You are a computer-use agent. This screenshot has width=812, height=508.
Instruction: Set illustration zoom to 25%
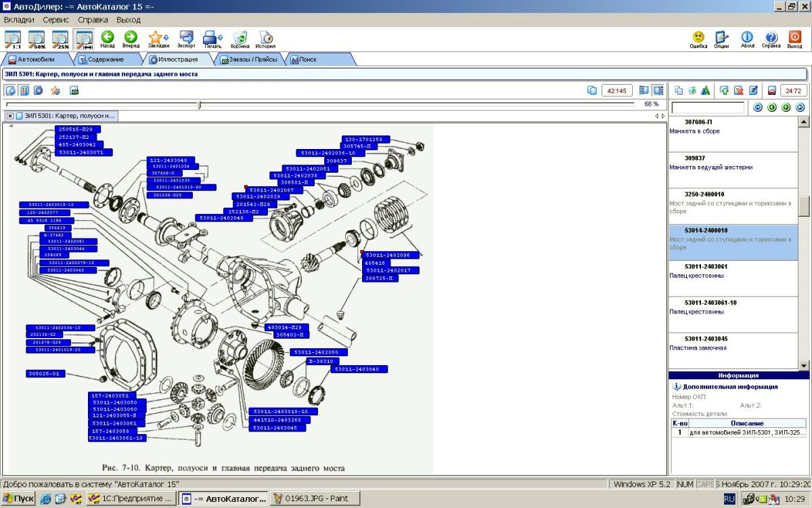(60, 39)
